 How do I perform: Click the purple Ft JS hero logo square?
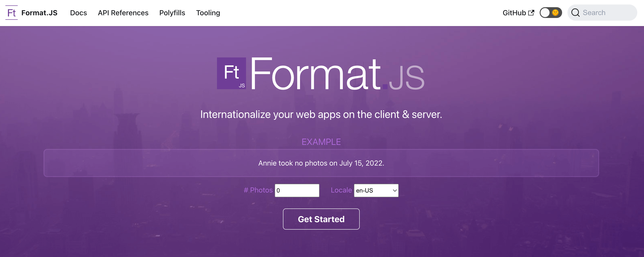[231, 73]
